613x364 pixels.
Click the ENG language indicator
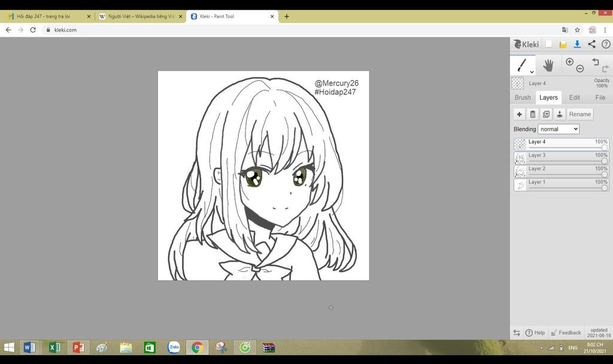click(573, 348)
